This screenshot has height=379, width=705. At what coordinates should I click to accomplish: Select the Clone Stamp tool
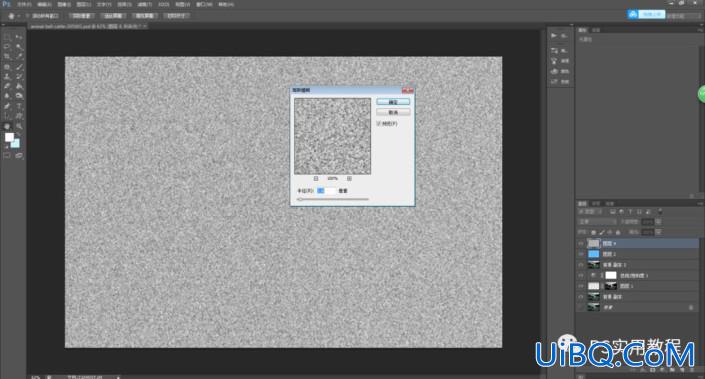point(7,76)
